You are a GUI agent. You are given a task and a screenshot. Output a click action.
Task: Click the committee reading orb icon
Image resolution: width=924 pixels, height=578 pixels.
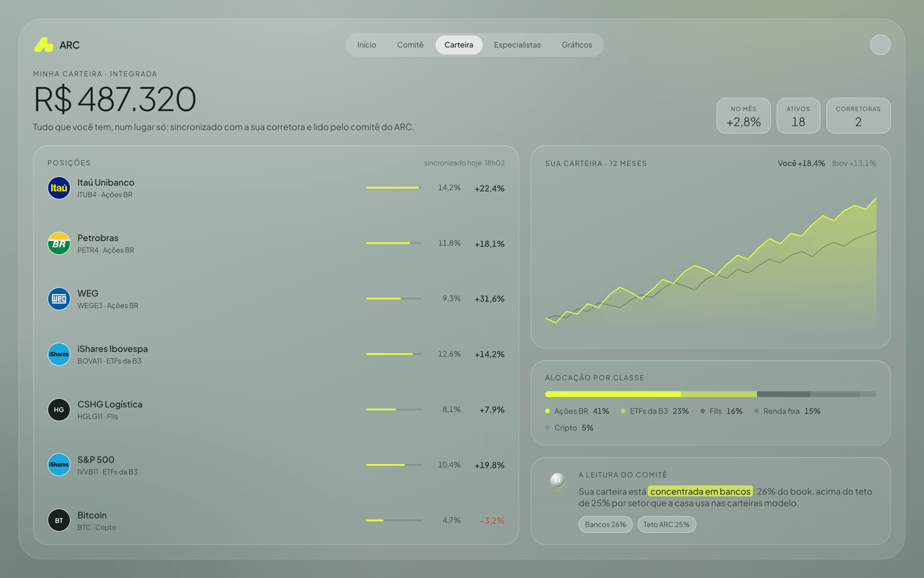coord(557,480)
